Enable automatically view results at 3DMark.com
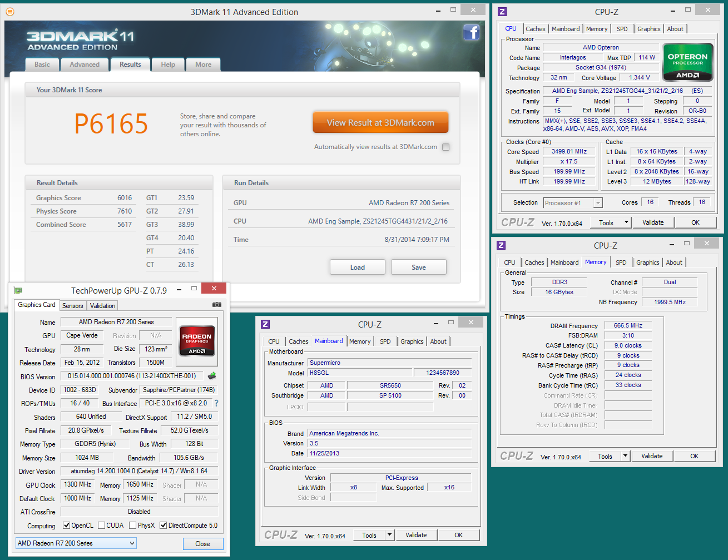This screenshot has height=560, width=728. (445, 147)
